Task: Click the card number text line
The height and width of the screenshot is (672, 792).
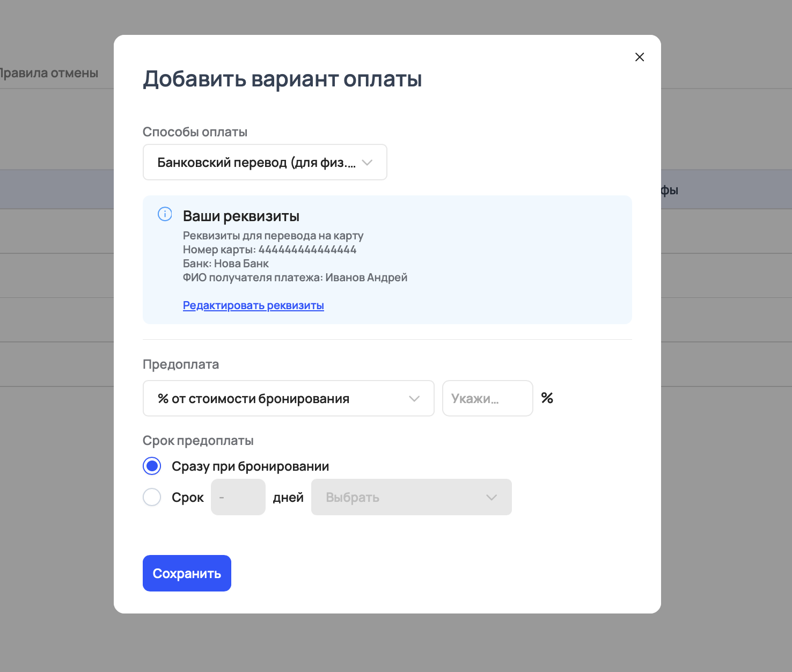Action: click(269, 250)
